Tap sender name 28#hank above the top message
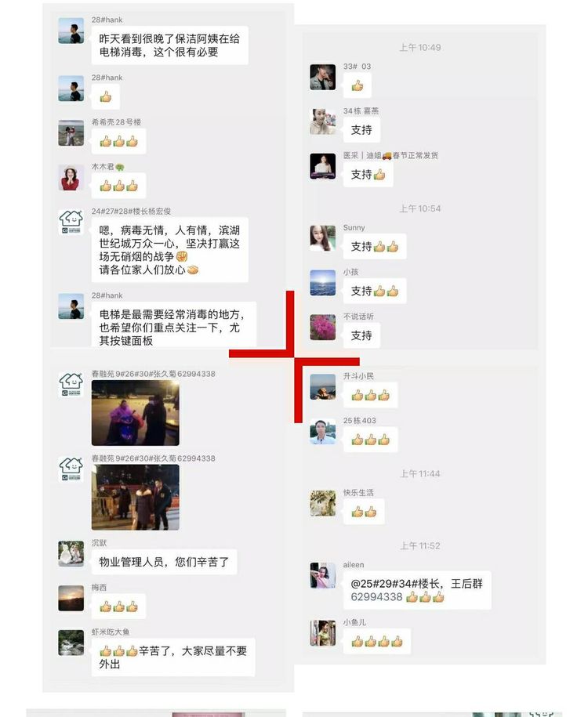Screen dimensions: 588x717 tap(107, 20)
